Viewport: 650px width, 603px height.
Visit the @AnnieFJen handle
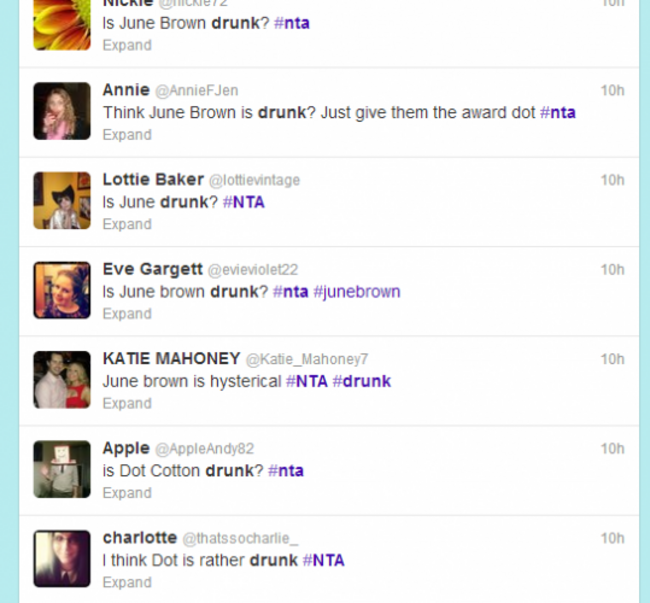pos(196,90)
